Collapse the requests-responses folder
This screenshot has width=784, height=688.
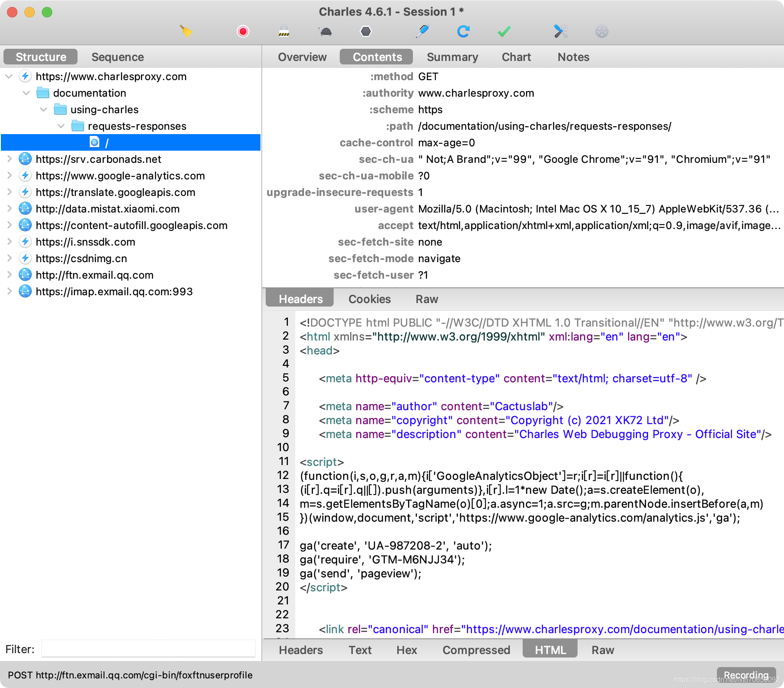(x=61, y=126)
